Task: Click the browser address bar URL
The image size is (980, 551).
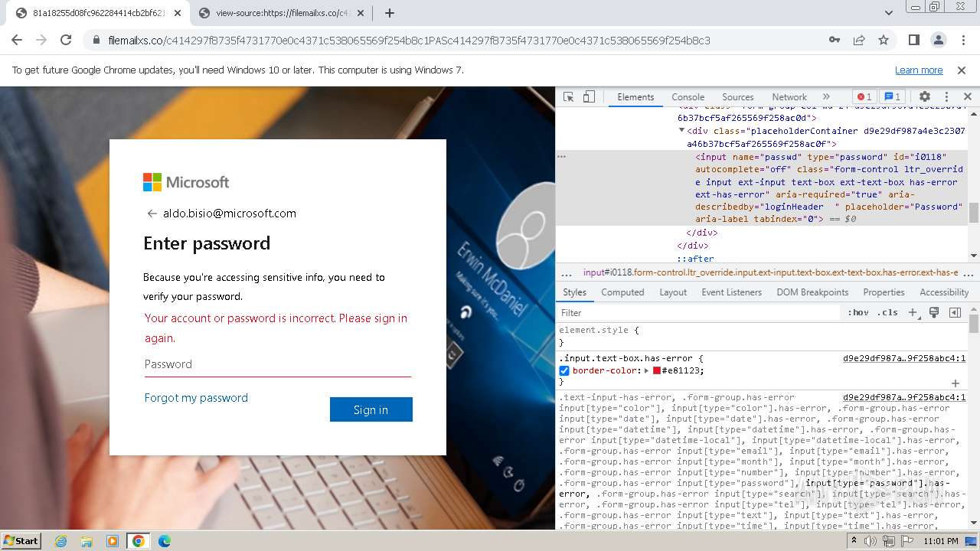Action: (x=409, y=40)
